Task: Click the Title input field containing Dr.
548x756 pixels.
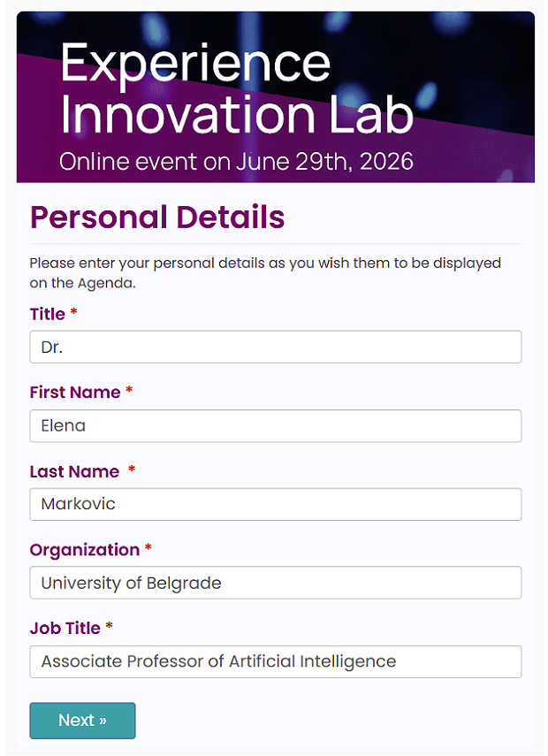Action: coord(275,347)
